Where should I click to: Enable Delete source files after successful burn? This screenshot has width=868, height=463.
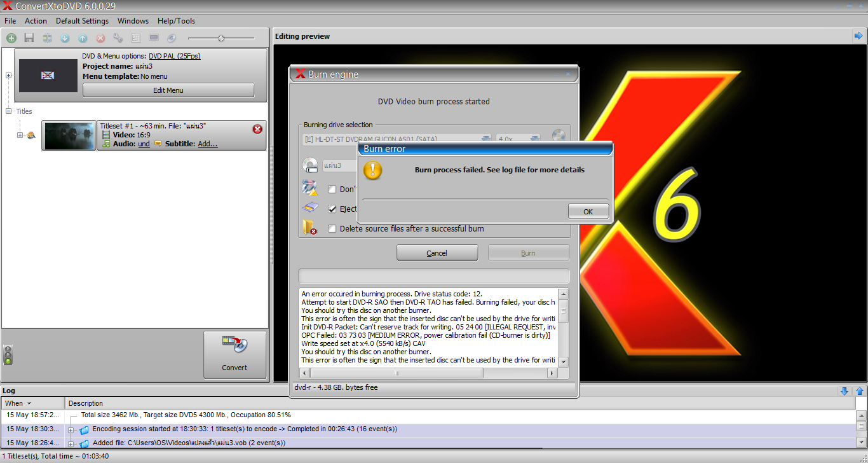coord(332,228)
